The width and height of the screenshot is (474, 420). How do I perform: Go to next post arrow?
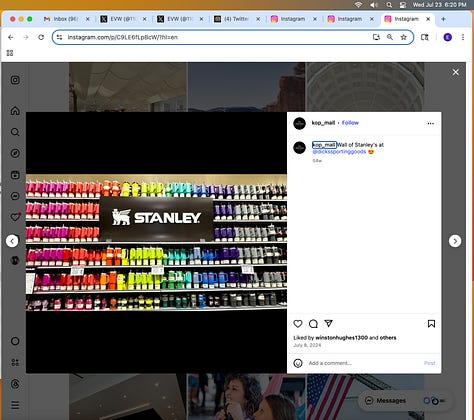[455, 241]
